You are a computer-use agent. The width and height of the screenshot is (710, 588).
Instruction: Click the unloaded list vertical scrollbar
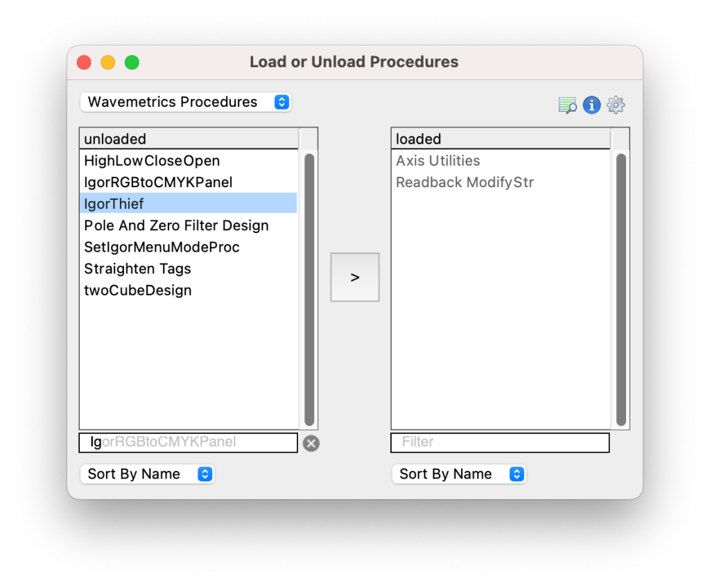[x=309, y=289]
